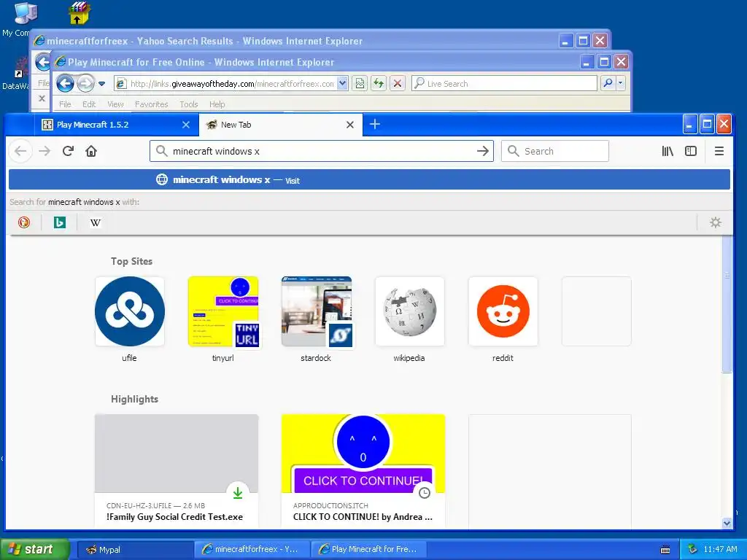Screen dimensions: 747x560
Task: Click scroll-down arrow on Mypal scrollbar
Action: coord(727,523)
